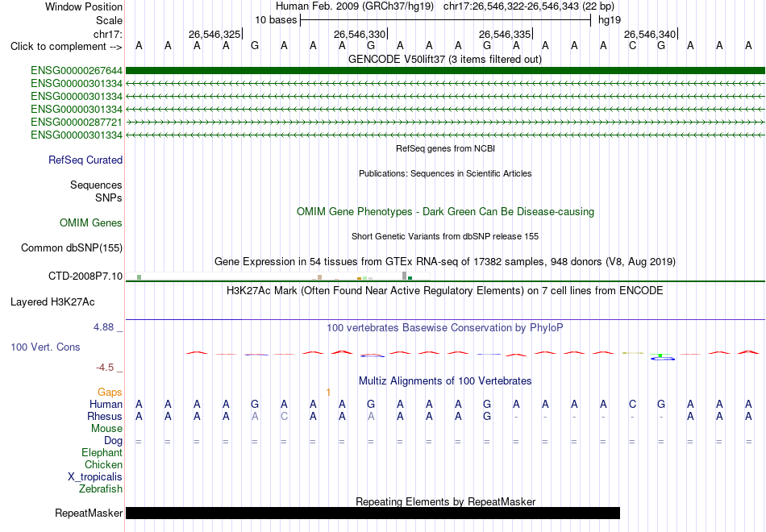Click 'RefSeq genes from NCBI' title

click(x=445, y=148)
